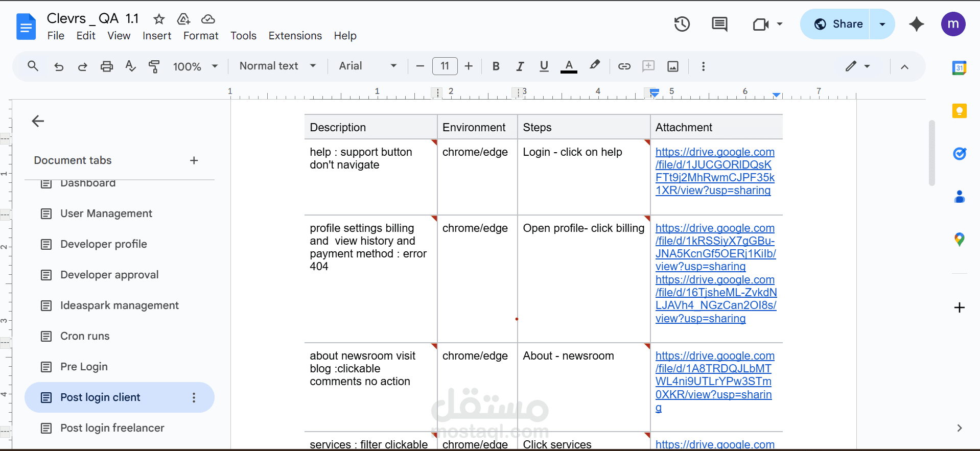Search the menus magnifier icon
Viewport: 980px width, 451px height.
click(x=33, y=66)
